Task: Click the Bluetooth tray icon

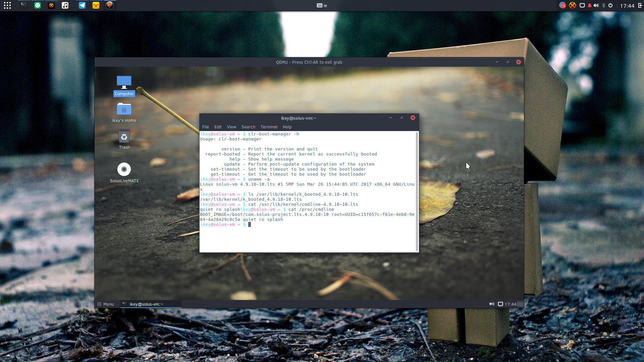Action: click(x=603, y=5)
